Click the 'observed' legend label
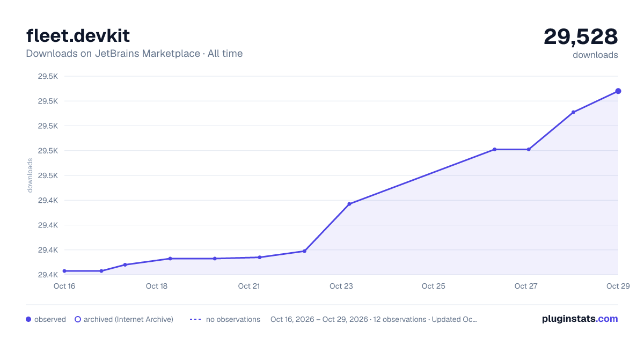 (x=50, y=319)
